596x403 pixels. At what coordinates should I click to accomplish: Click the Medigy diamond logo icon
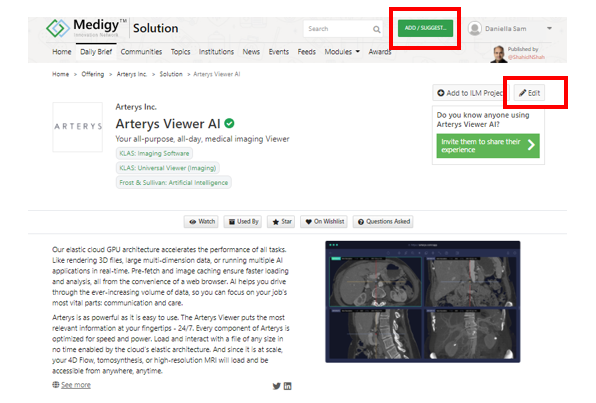58,28
